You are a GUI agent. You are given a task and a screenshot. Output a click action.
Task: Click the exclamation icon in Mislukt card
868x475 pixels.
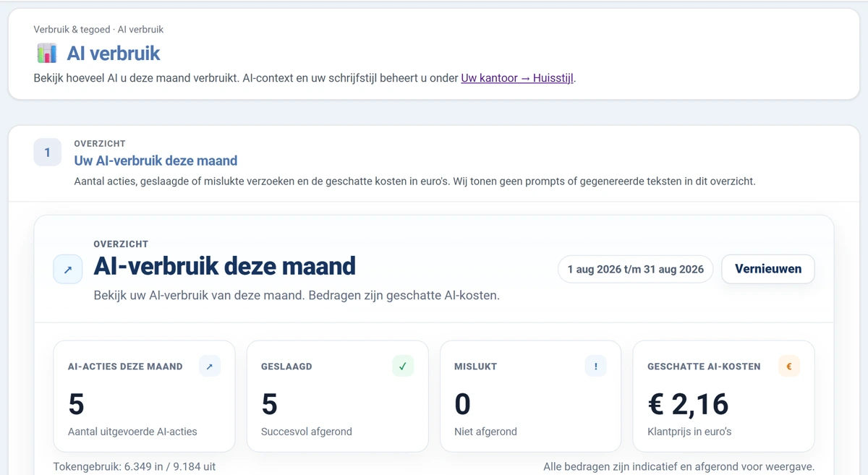(596, 367)
